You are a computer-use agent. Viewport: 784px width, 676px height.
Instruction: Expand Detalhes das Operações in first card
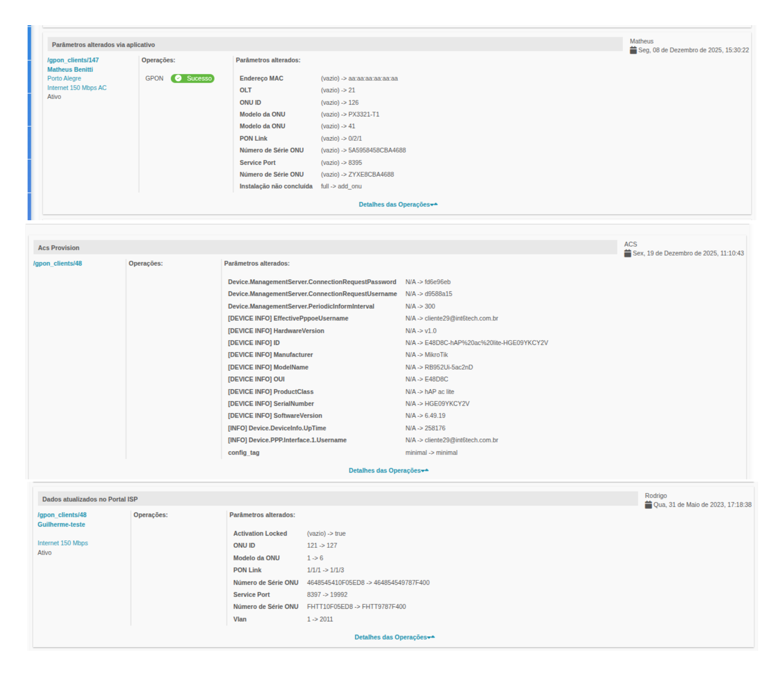[x=398, y=204]
